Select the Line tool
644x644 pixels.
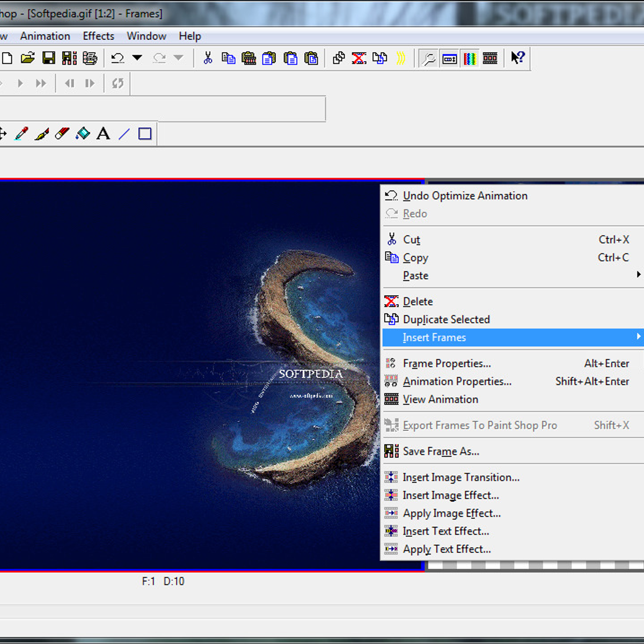[124, 134]
